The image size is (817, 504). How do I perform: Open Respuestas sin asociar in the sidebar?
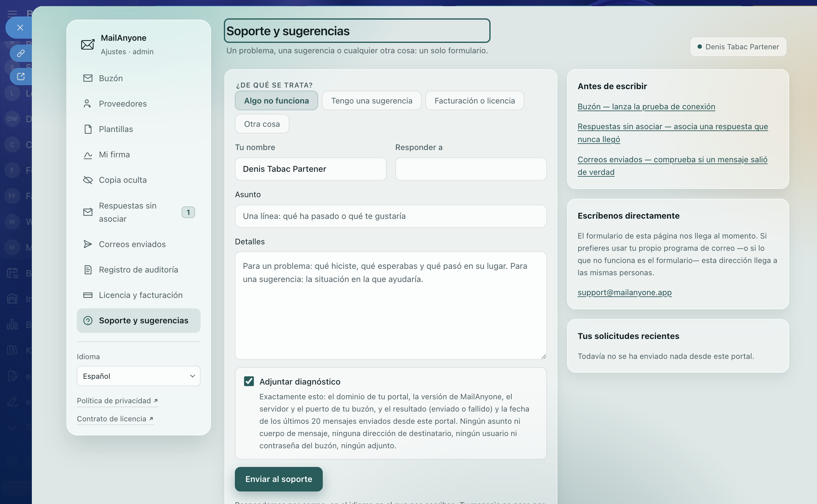tap(139, 212)
